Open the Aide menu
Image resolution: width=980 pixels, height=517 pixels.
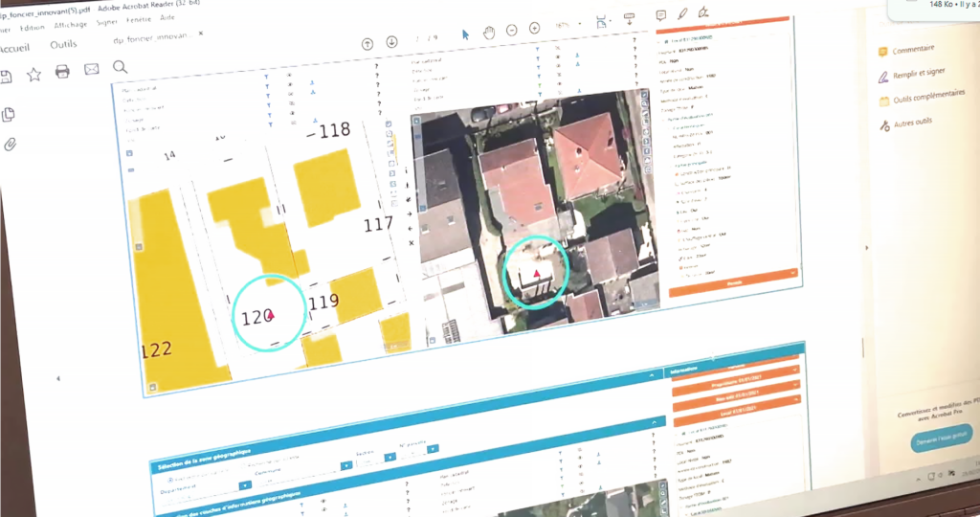pyautogui.click(x=167, y=17)
